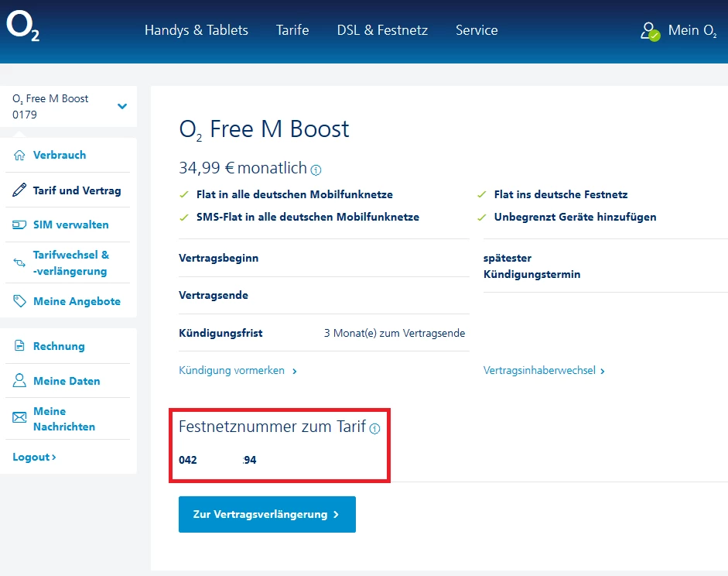The image size is (728, 576).
Task: Show info next to monthly price
Action: (x=316, y=170)
